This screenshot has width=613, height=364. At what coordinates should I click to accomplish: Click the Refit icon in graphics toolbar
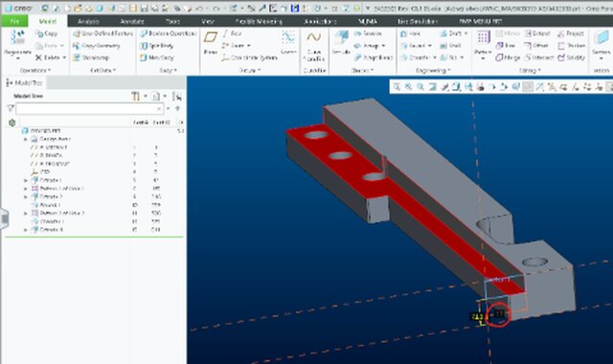coord(397,87)
